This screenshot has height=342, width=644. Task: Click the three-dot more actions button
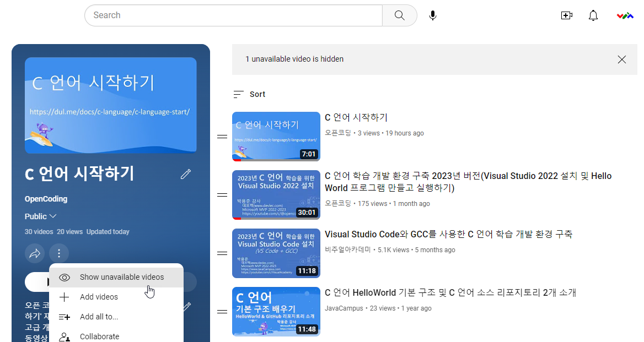[59, 254]
